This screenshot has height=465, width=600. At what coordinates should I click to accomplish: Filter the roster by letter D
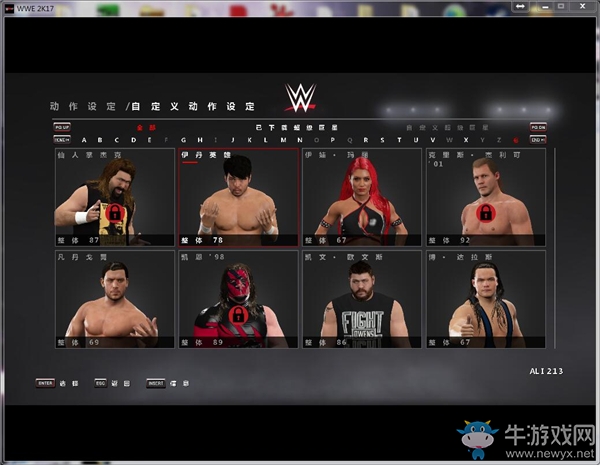(x=134, y=140)
